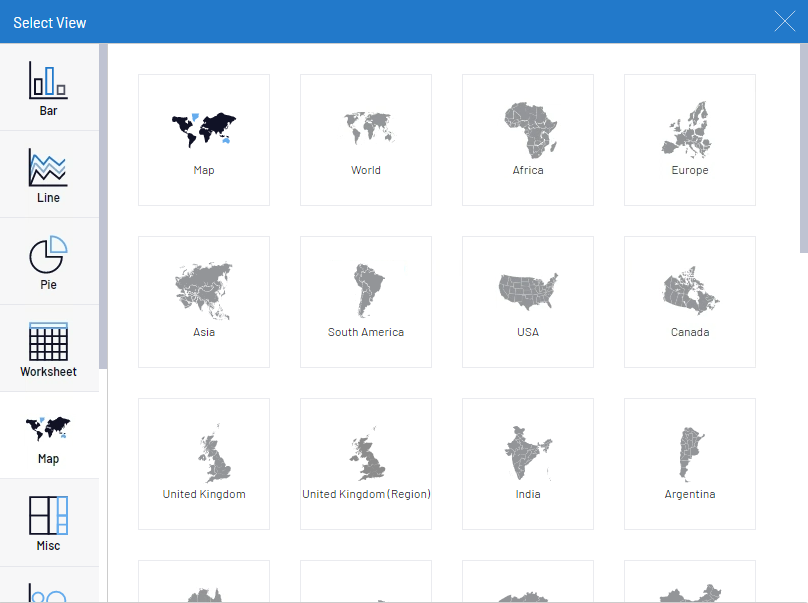The image size is (808, 603).
Task: Choose the Europe map
Action: 689,139
